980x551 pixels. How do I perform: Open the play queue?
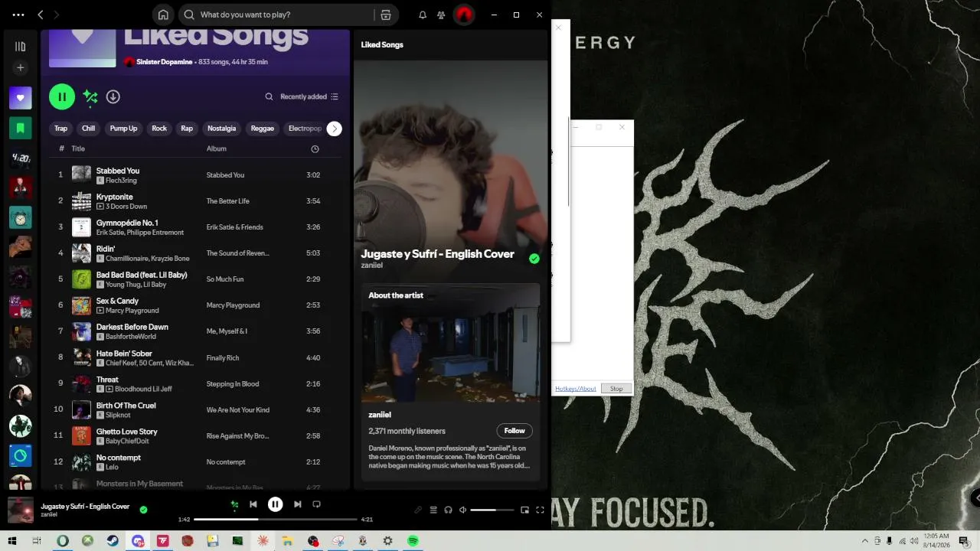click(x=433, y=510)
